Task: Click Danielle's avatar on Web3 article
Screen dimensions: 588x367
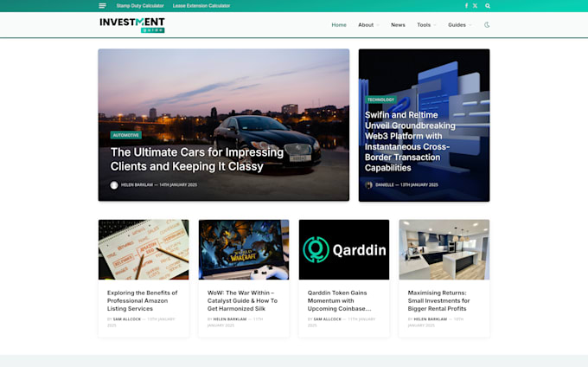Action: click(x=368, y=185)
